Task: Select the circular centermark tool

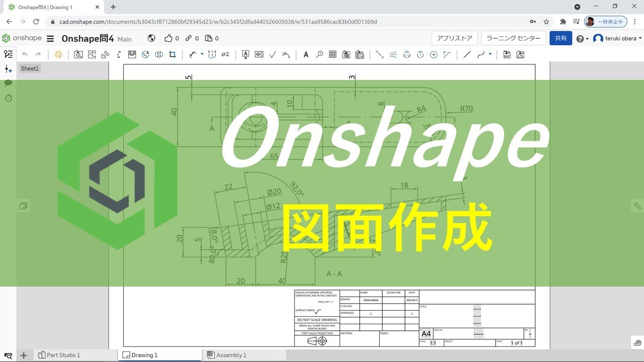Action: (420, 54)
